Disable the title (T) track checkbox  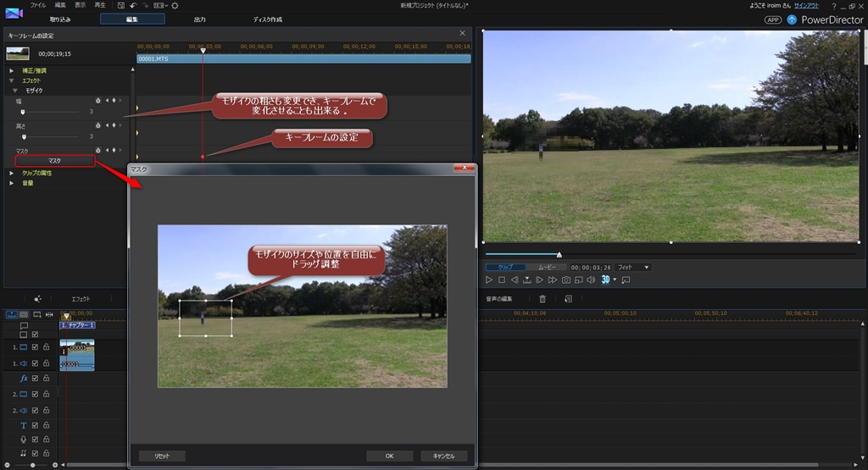point(35,424)
